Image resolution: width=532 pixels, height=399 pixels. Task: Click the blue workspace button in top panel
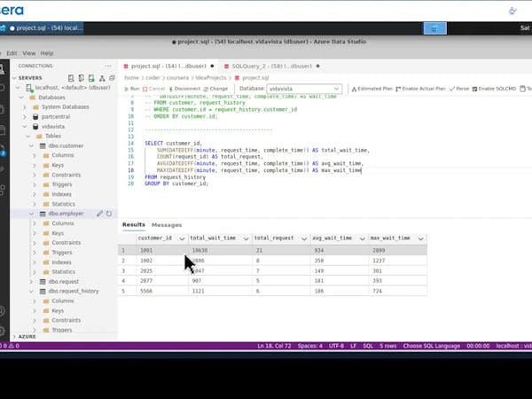435,28
